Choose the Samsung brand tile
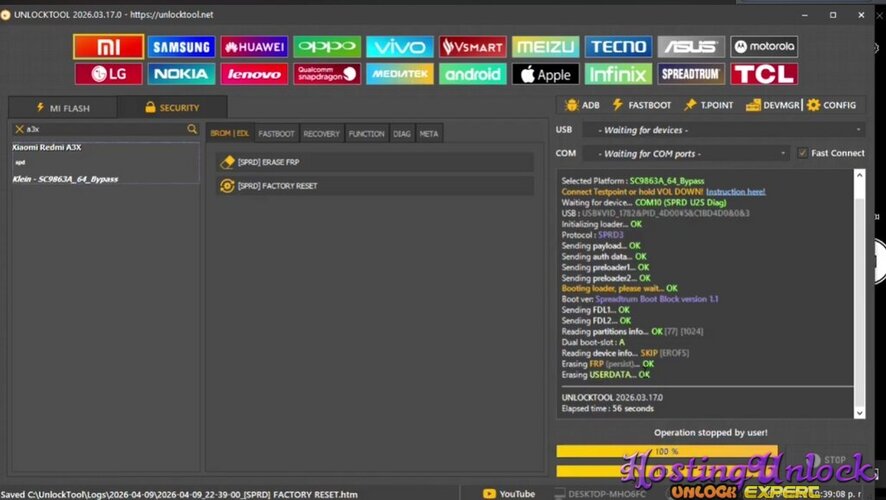Screen dimensions: 886x500 (181, 47)
